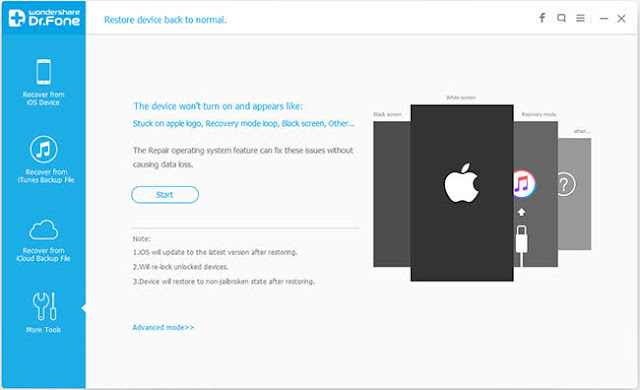Click the 'Repair operating system feature' description
This screenshot has height=390, width=640.
tap(243, 157)
